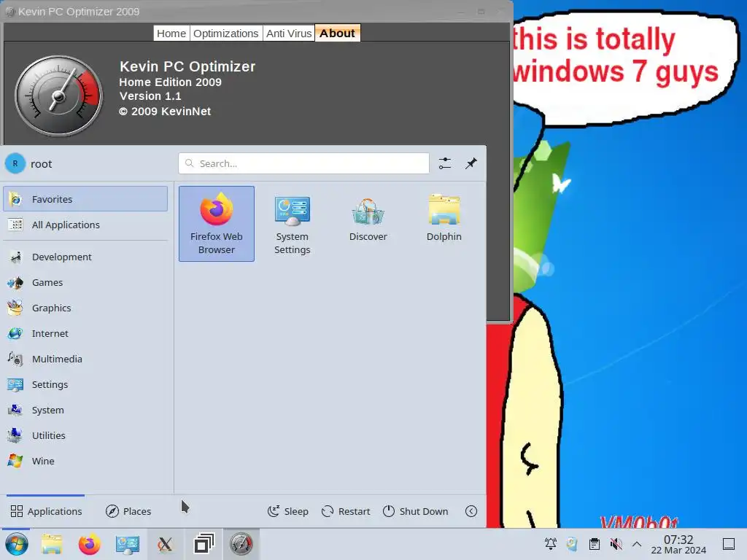747x560 pixels.
Task: Select About tab in Kevin PC Optimizer
Action: coord(337,34)
